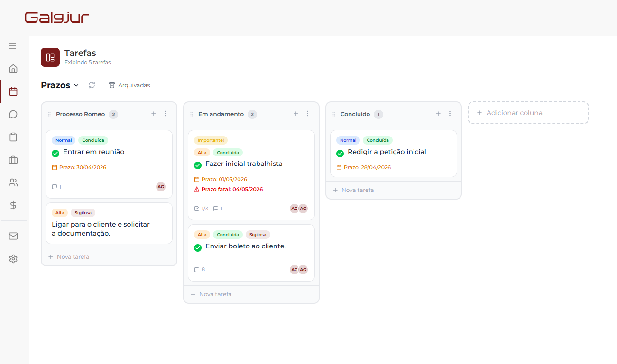Open the chat bubble icon in sidebar
The image size is (617, 364).
pyautogui.click(x=13, y=114)
